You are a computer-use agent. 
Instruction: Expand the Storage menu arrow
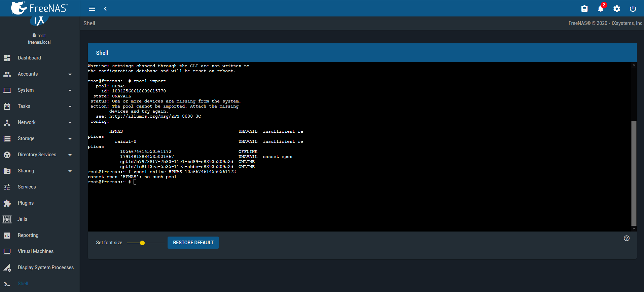coord(70,139)
